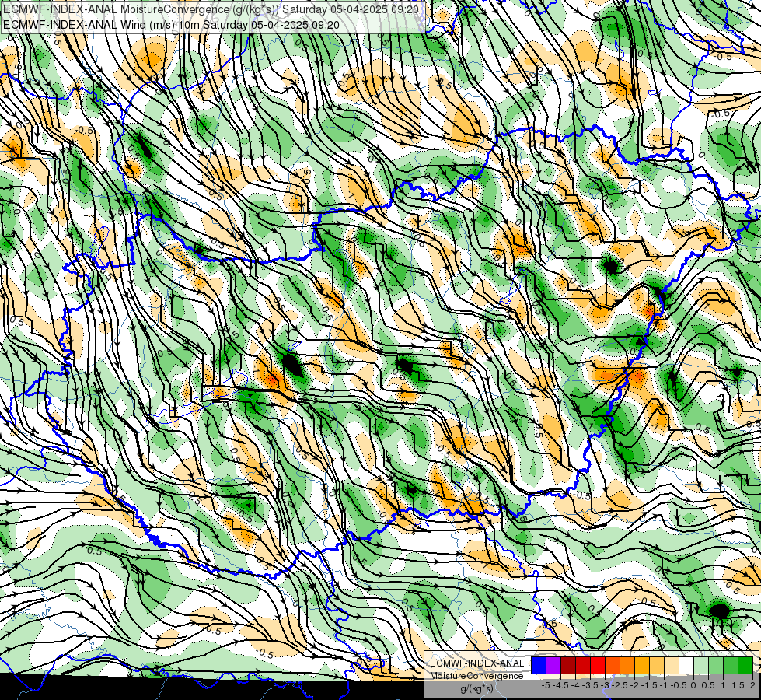Click the legend tick label -5
Screen dimensions: 761x700
[546, 685]
